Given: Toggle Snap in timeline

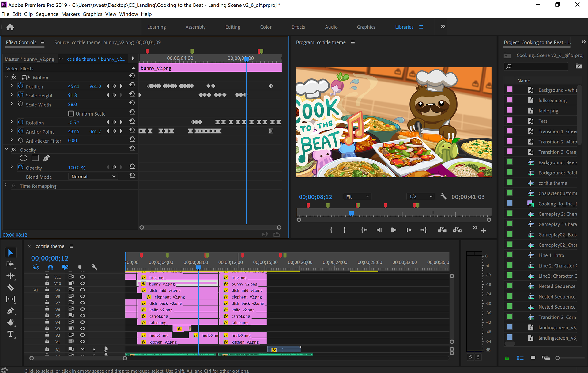Looking at the screenshot, I should (51, 267).
